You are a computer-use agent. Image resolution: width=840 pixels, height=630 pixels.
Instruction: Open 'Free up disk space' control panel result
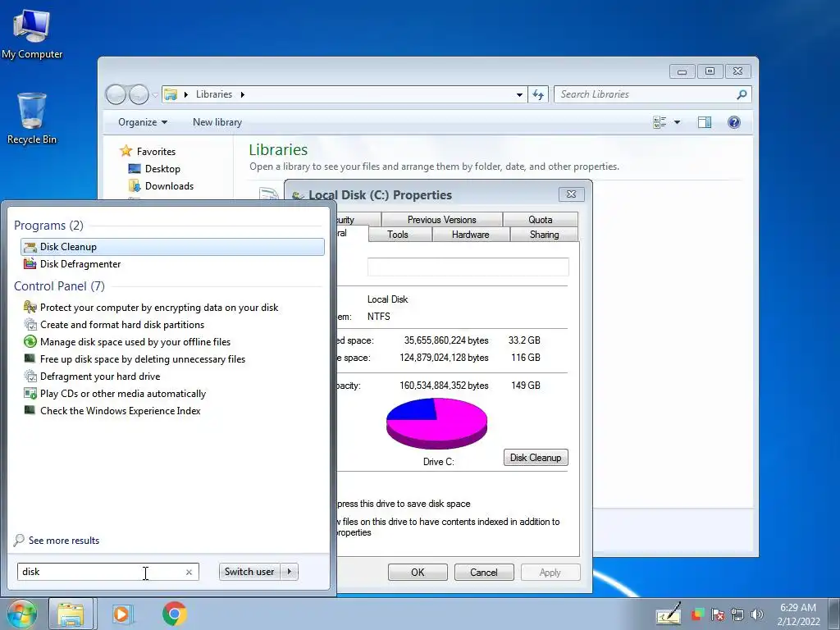coord(143,359)
